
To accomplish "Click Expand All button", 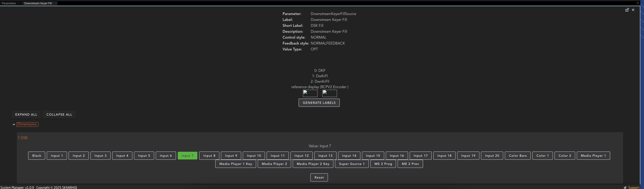I will coord(26,114).
